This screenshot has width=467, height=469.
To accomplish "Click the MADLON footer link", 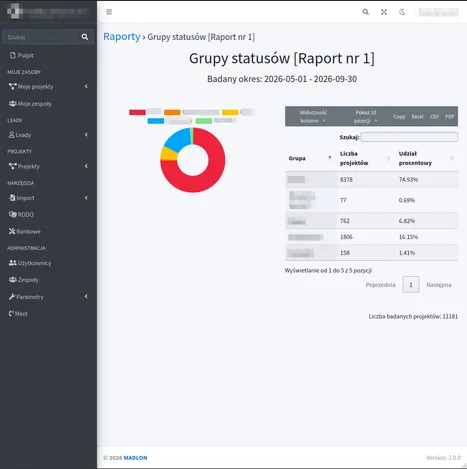I will coord(135,458).
